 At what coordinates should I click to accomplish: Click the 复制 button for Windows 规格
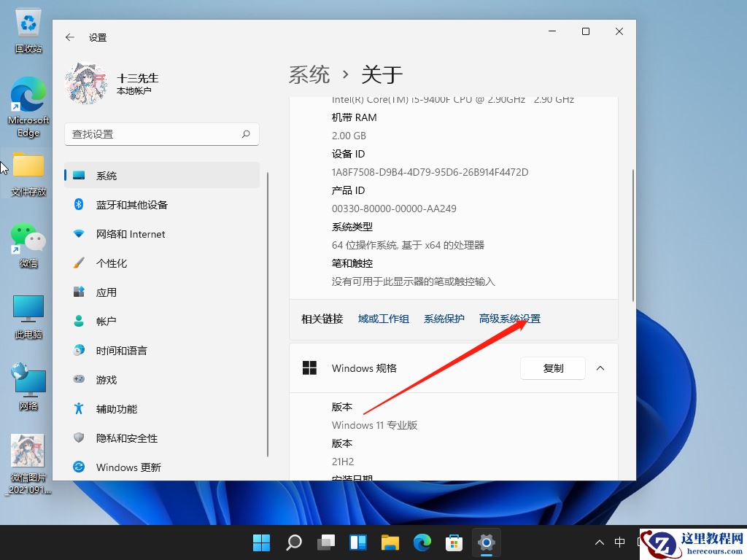552,368
